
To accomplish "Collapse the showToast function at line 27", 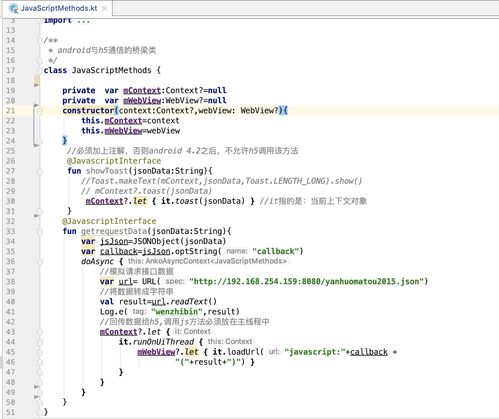I will pyautogui.click(x=40, y=171).
